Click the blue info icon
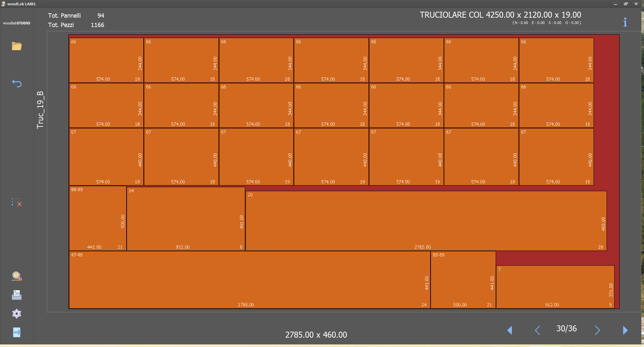The width and height of the screenshot is (644, 347). (x=625, y=22)
